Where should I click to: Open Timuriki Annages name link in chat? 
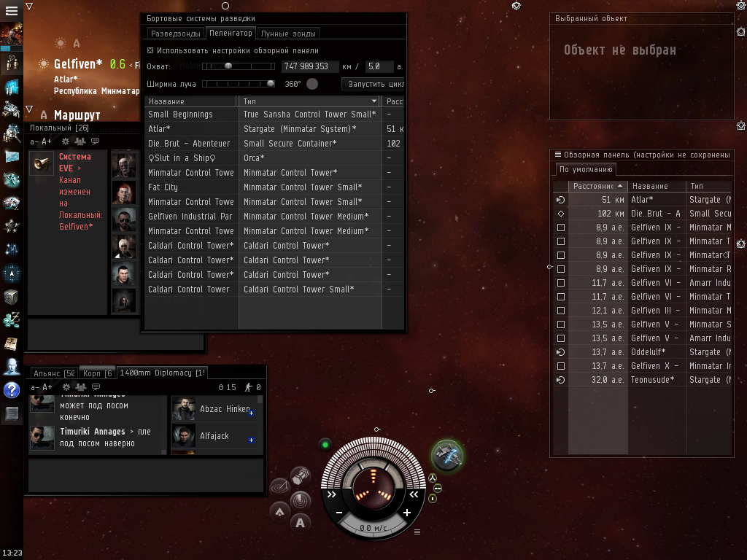pyautogui.click(x=93, y=432)
